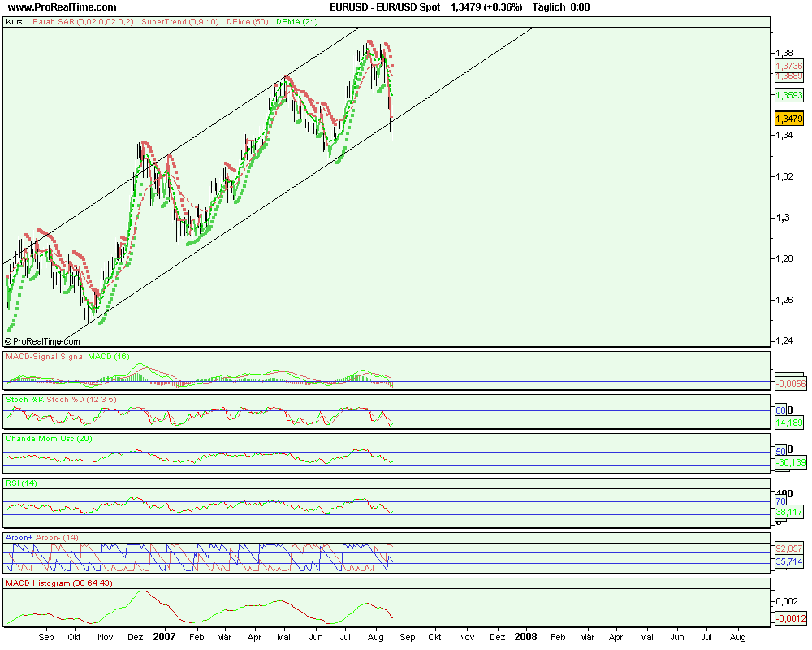812x650 pixels.
Task: Click the 2007 year label on the time axis
Action: 165,637
